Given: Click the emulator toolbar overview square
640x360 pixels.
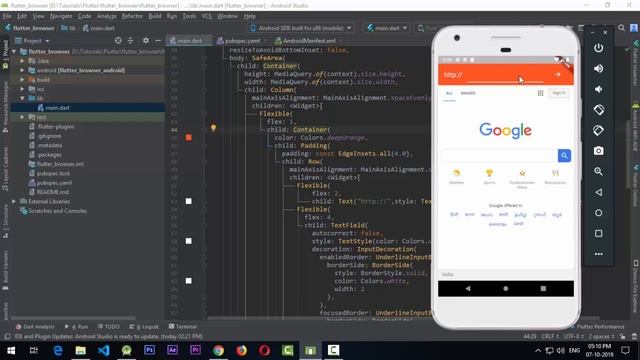Looking at the screenshot, I should tap(598, 233).
